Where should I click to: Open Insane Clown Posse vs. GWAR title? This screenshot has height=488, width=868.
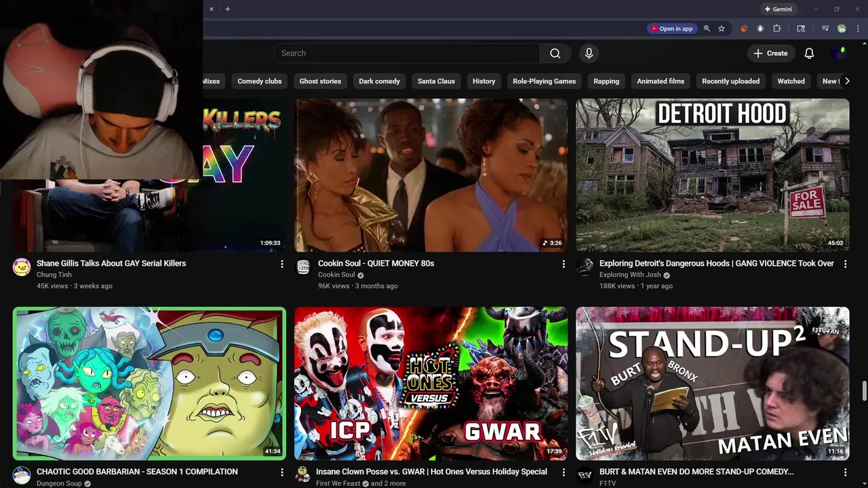tap(431, 471)
